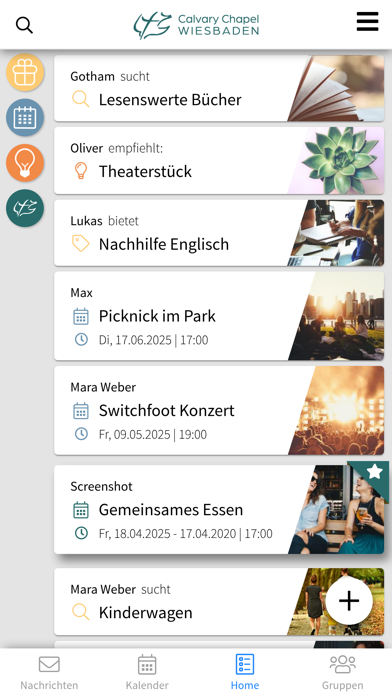Click author name Oliver
Viewport: 392px width, 696px height.
(87, 148)
